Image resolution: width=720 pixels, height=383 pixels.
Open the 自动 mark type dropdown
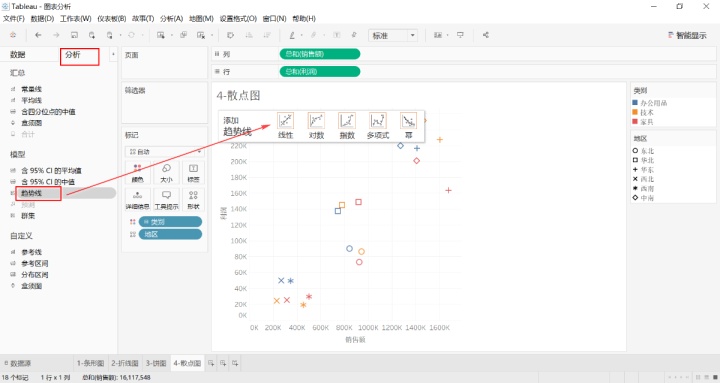164,152
